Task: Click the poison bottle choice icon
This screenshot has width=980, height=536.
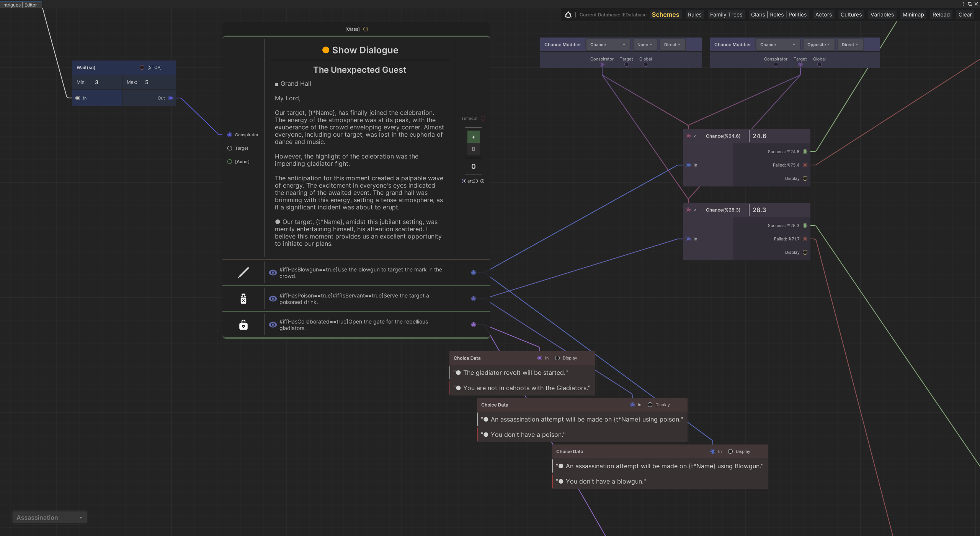Action: click(x=243, y=299)
